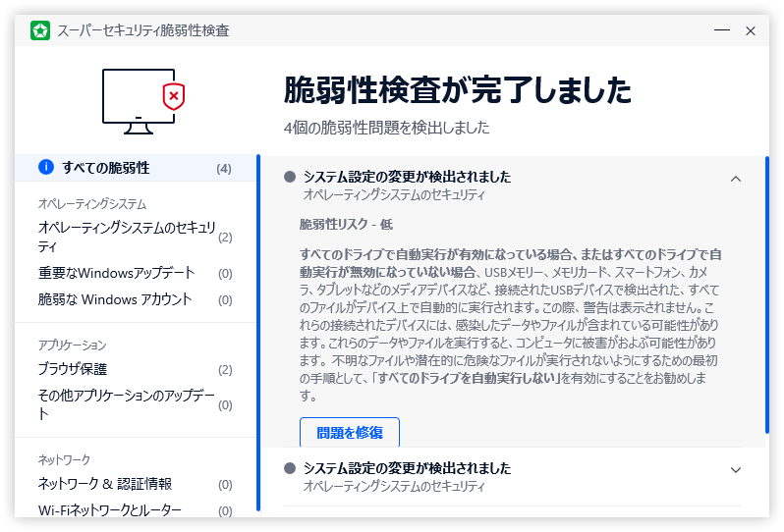Viewport: 784px width, 532px height.
Task: Click the ネットワーク section header
Action: (64, 460)
